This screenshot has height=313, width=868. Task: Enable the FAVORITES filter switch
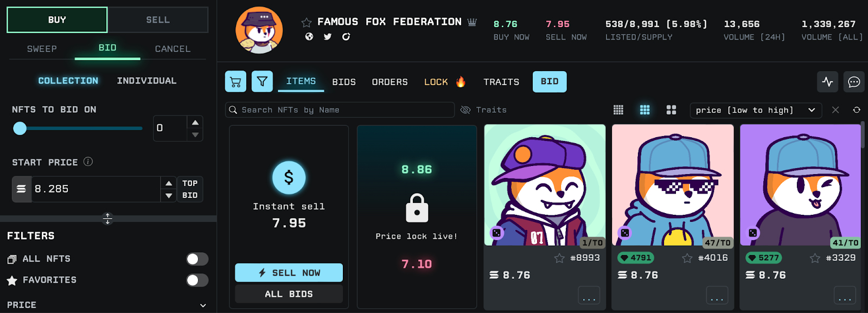[197, 280]
